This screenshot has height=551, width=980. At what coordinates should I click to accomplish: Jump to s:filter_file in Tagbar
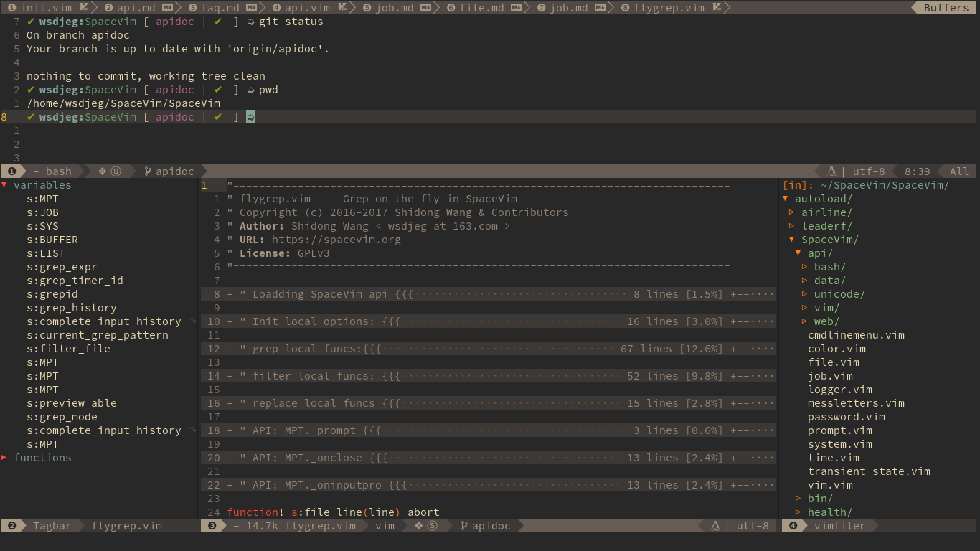[x=68, y=349]
